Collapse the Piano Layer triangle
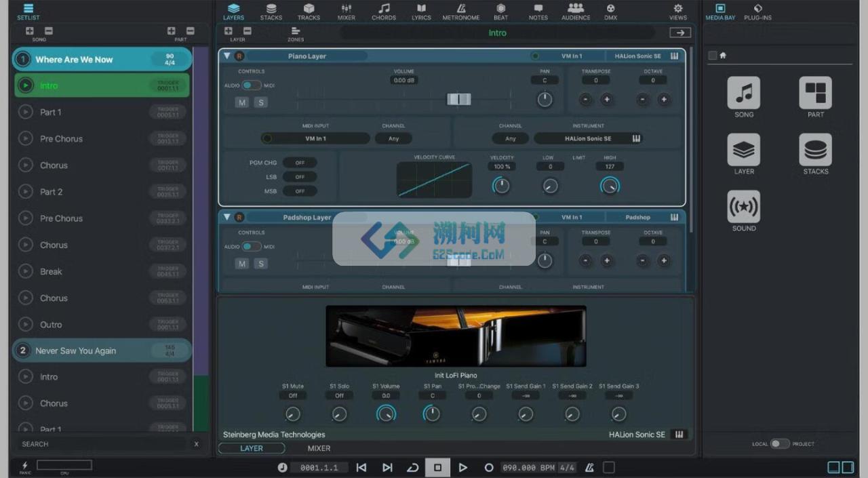The height and width of the screenshot is (478, 868). click(227, 56)
